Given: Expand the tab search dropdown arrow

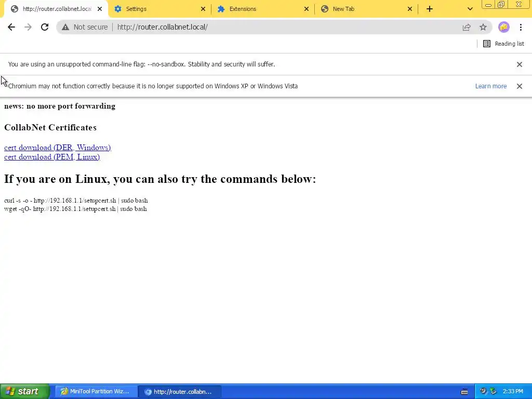Looking at the screenshot, I should [x=470, y=9].
